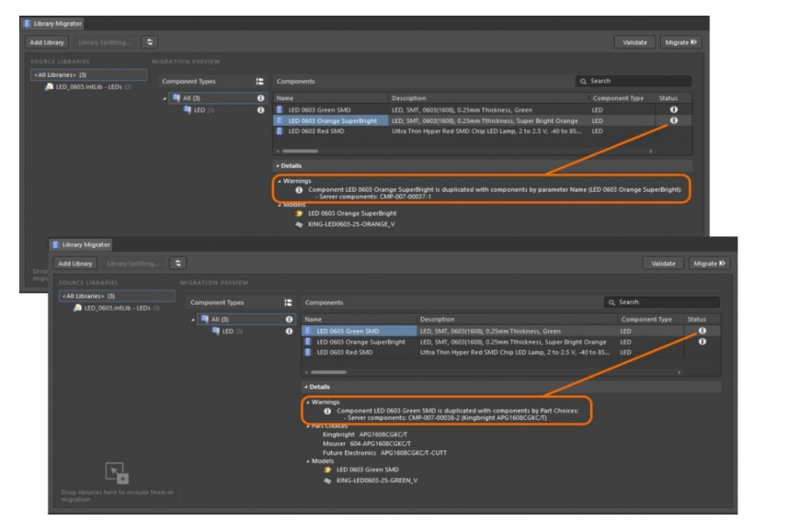Select LED 0603 Orange SuperBright row, back window
The width and height of the screenshot is (788, 532).
[x=483, y=120]
